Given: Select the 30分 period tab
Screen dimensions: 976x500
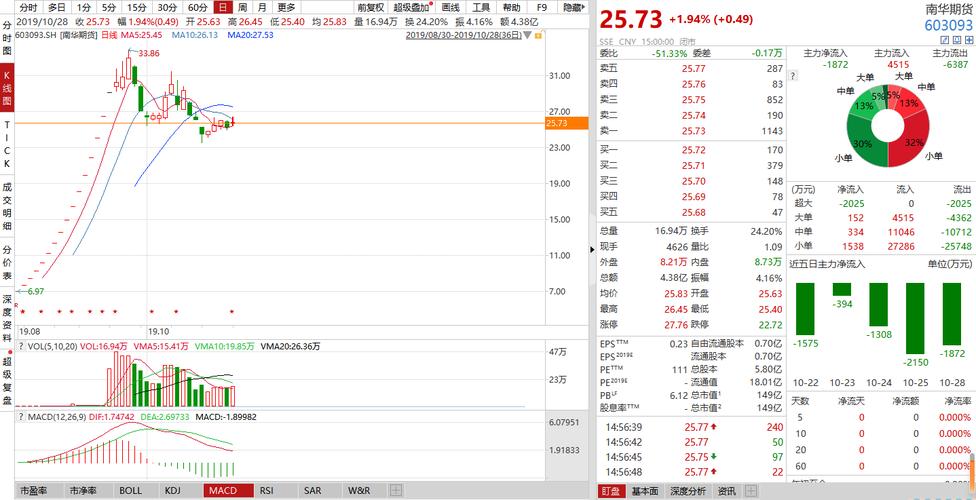Looking at the screenshot, I should tap(167, 7).
